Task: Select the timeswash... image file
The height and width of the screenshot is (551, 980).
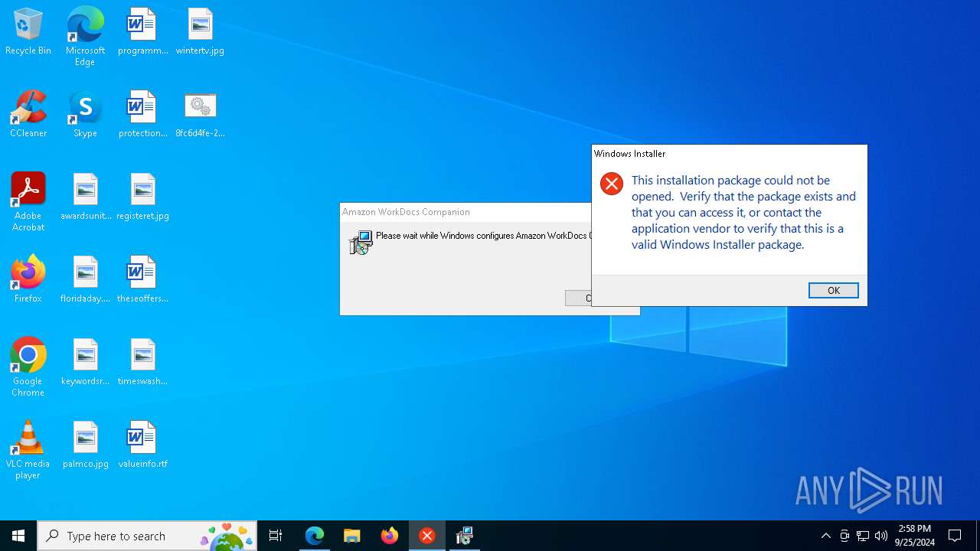Action: pos(142,363)
